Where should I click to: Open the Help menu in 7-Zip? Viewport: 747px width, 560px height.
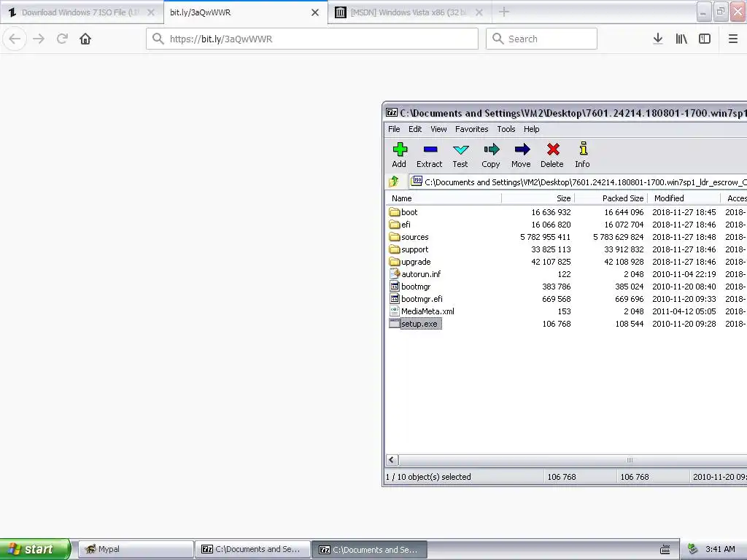(531, 129)
